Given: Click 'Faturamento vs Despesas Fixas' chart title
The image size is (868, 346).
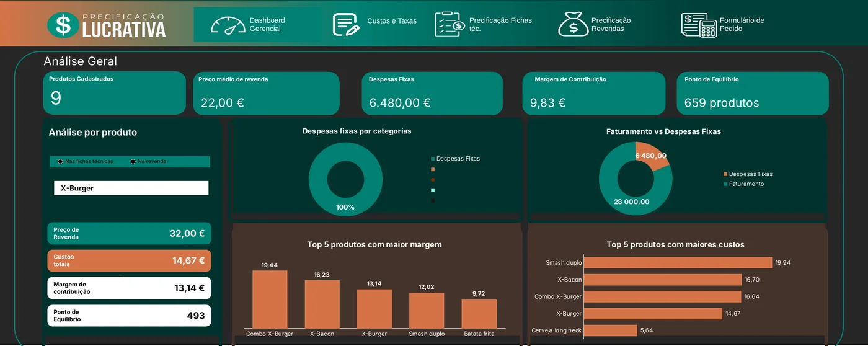Looking at the screenshot, I should coord(663,131).
